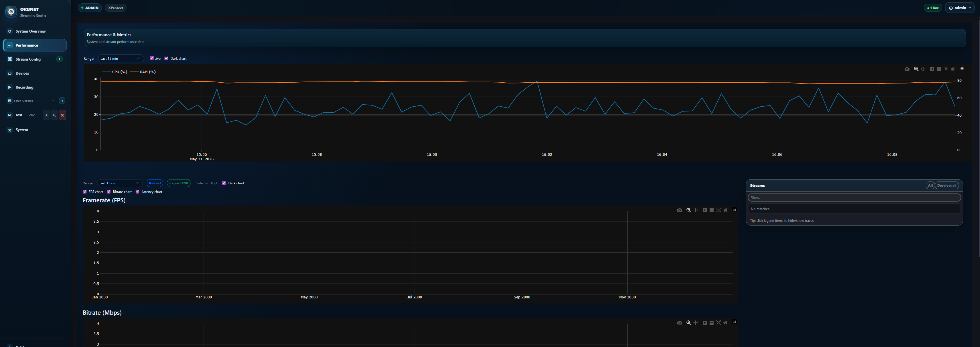Select Zoom tool on CPU/RAM chart
Screen dimensions: 980x347
click(916, 69)
